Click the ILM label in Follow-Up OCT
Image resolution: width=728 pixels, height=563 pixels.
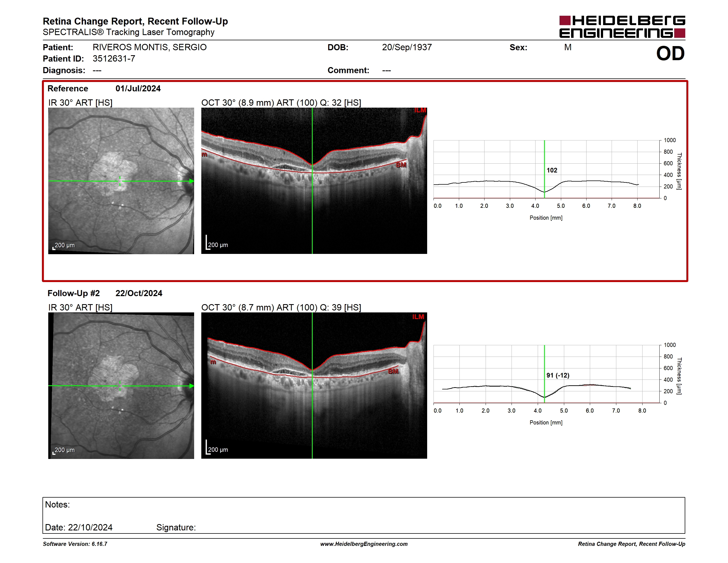coord(418,317)
